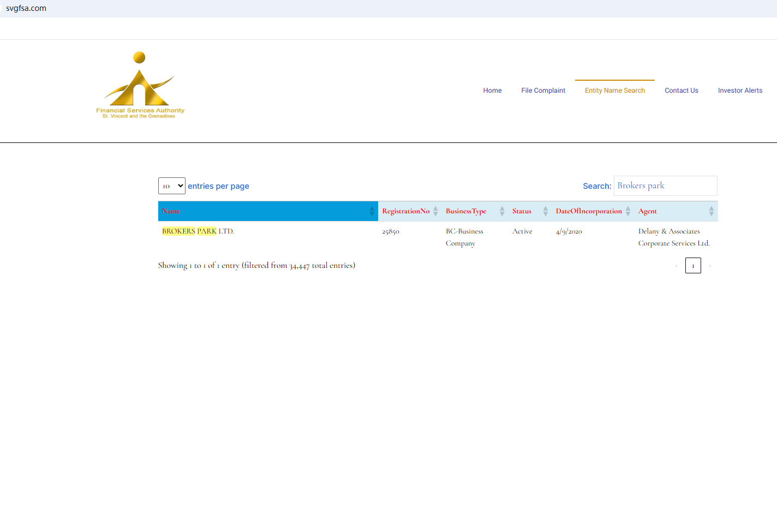This screenshot has height=532, width=777.
Task: Open the Home menu item
Action: (x=492, y=91)
